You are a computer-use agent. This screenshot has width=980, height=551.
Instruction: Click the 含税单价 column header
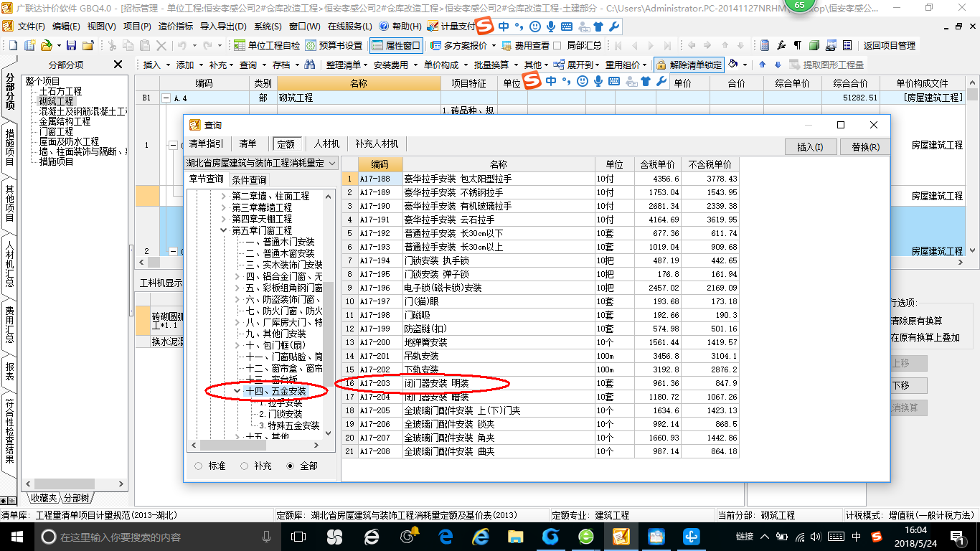click(658, 164)
